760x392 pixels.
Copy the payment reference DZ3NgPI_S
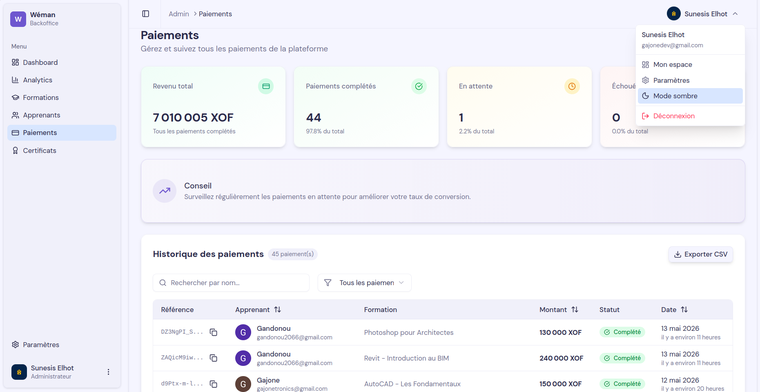click(x=213, y=332)
